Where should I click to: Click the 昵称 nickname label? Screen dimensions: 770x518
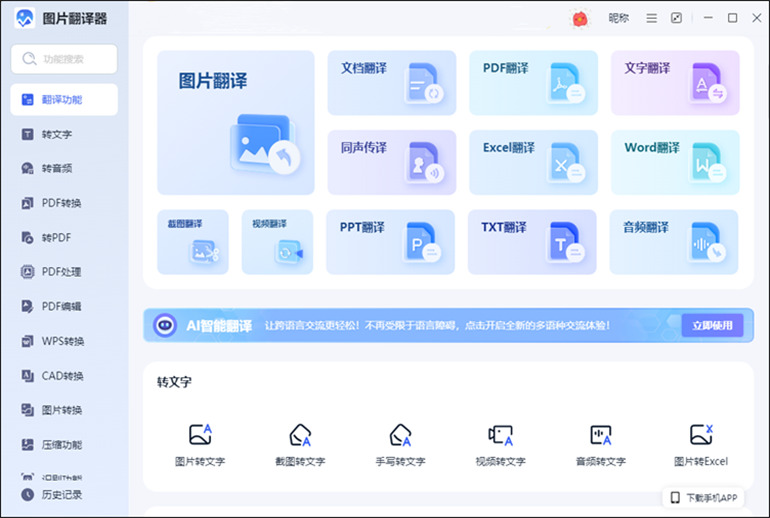coord(618,18)
